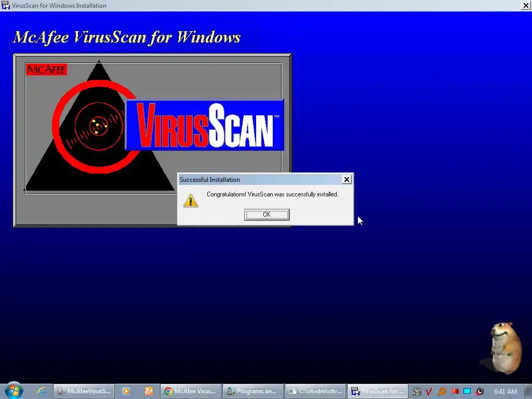Open the red flag Action Center tray icon

pyautogui.click(x=455, y=392)
